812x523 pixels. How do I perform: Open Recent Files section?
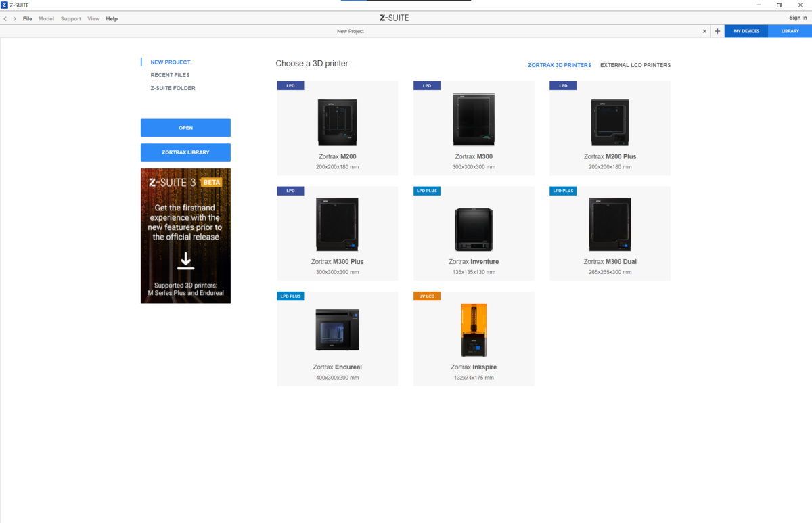tap(170, 75)
